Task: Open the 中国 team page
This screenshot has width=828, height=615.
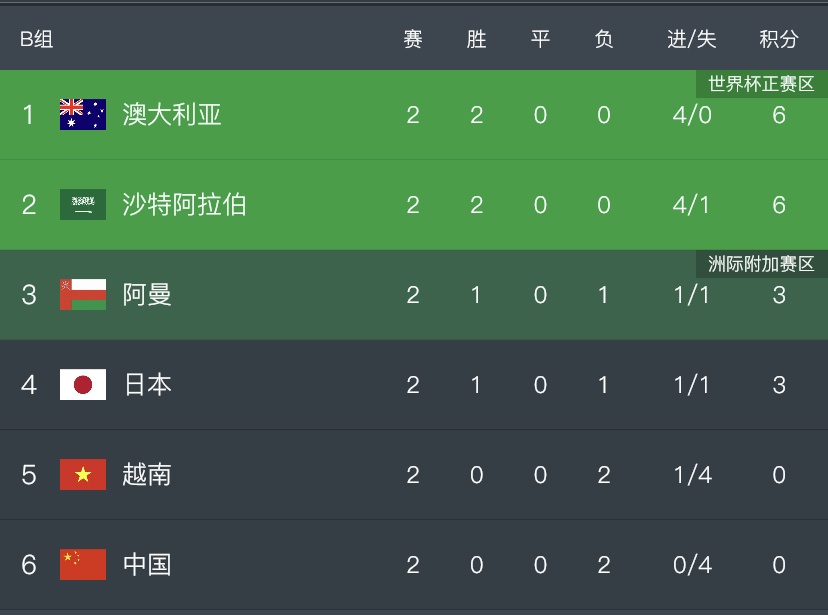Action: (147, 565)
